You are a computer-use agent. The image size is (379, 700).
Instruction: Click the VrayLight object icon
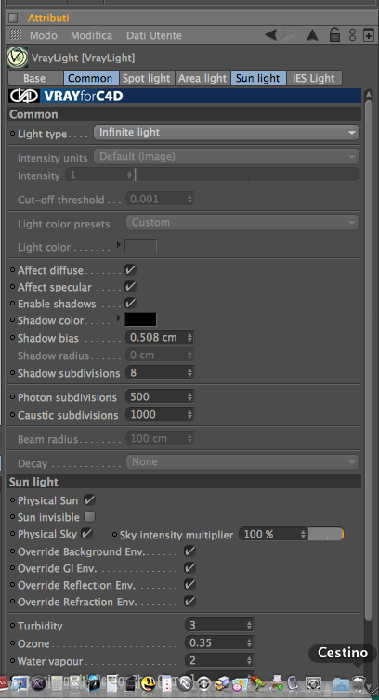click(17, 58)
